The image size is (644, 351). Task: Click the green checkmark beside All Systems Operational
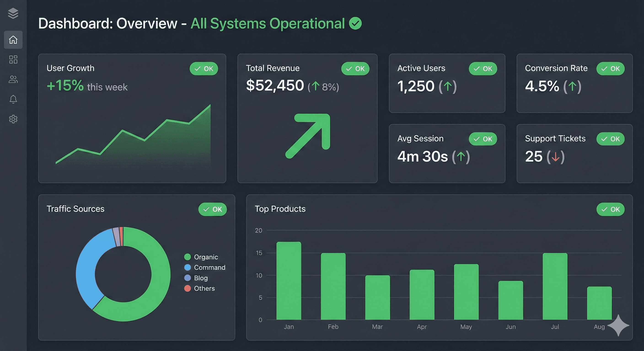pos(355,24)
